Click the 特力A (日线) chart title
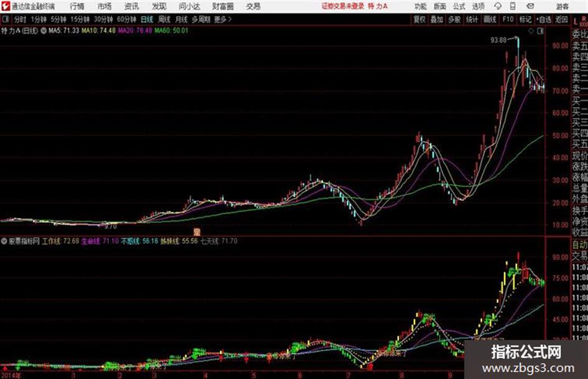Image resolution: width=588 pixels, height=379 pixels. point(19,30)
